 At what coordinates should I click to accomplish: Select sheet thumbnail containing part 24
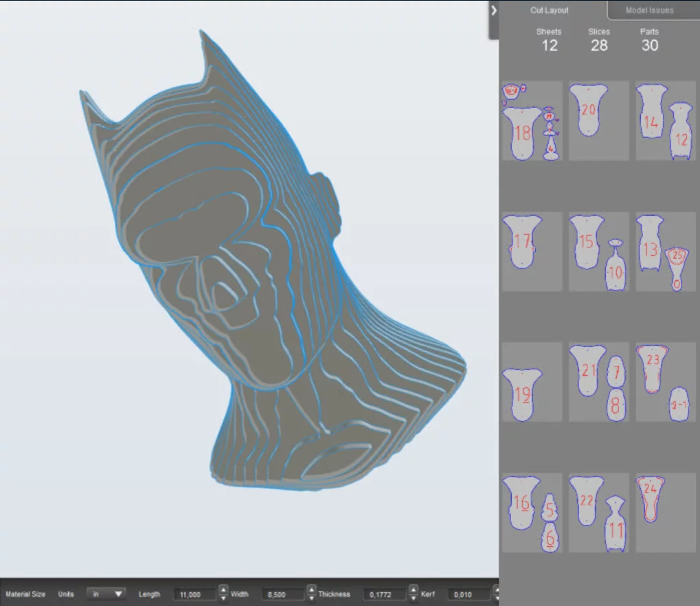coord(666,513)
